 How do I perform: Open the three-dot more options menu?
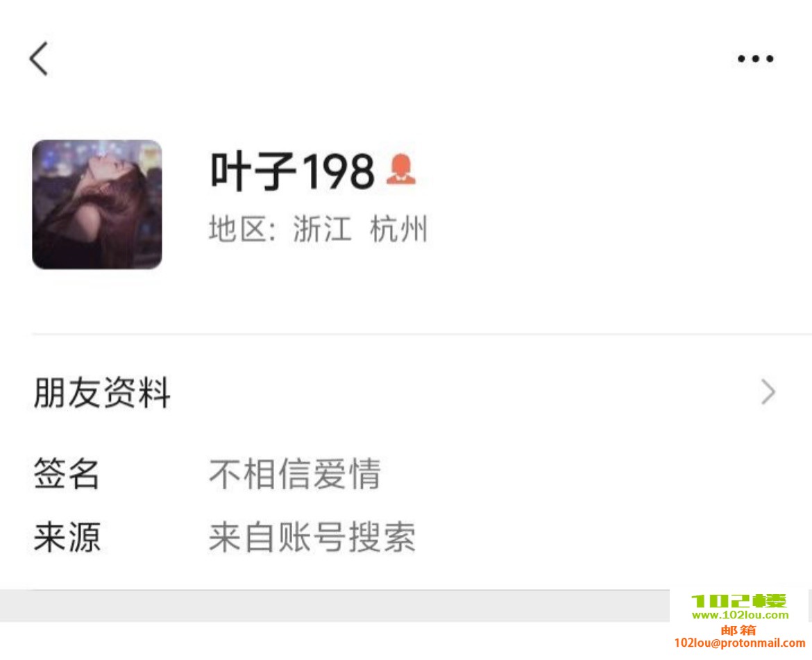[756, 58]
